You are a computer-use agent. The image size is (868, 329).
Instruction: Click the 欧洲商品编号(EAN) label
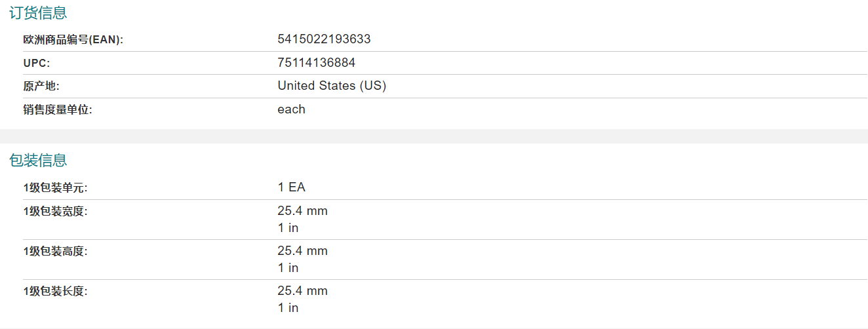coord(73,40)
